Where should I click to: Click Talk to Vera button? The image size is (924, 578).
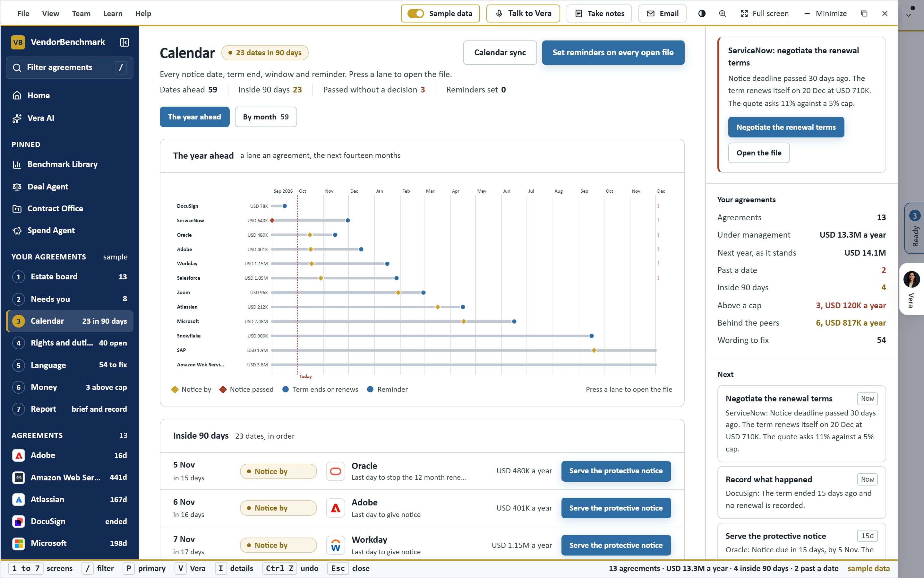(x=523, y=13)
